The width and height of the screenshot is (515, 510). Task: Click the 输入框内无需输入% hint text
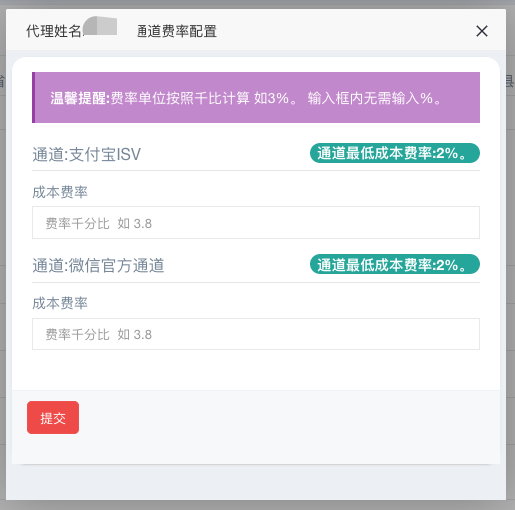coord(374,98)
